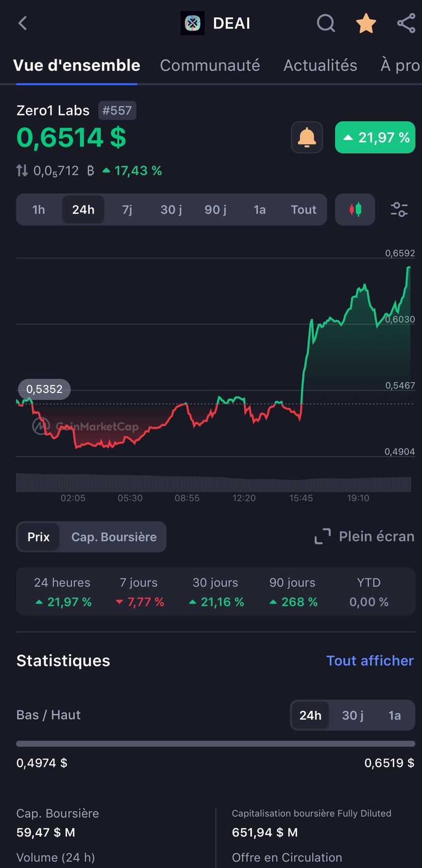Tap the Tout afficher link

370,661
